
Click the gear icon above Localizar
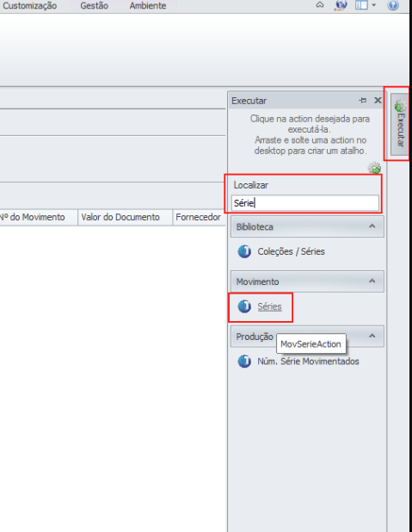(x=374, y=168)
